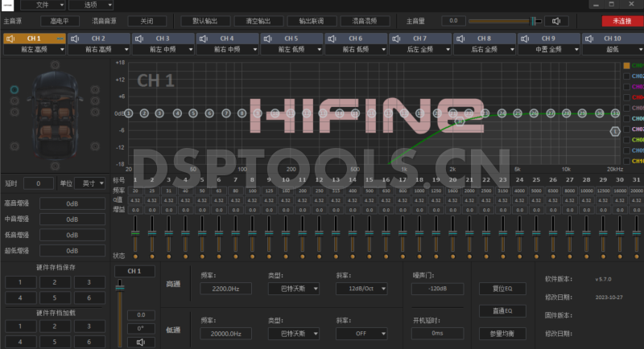This screenshot has height=349, width=644.
Task: Click the 复位EQ button
Action: pyautogui.click(x=502, y=289)
